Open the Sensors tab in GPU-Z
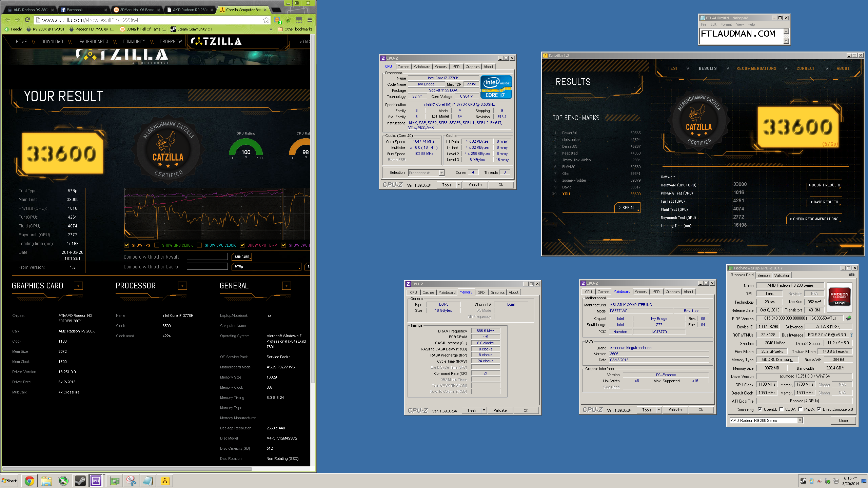The width and height of the screenshot is (868, 488). click(764, 275)
